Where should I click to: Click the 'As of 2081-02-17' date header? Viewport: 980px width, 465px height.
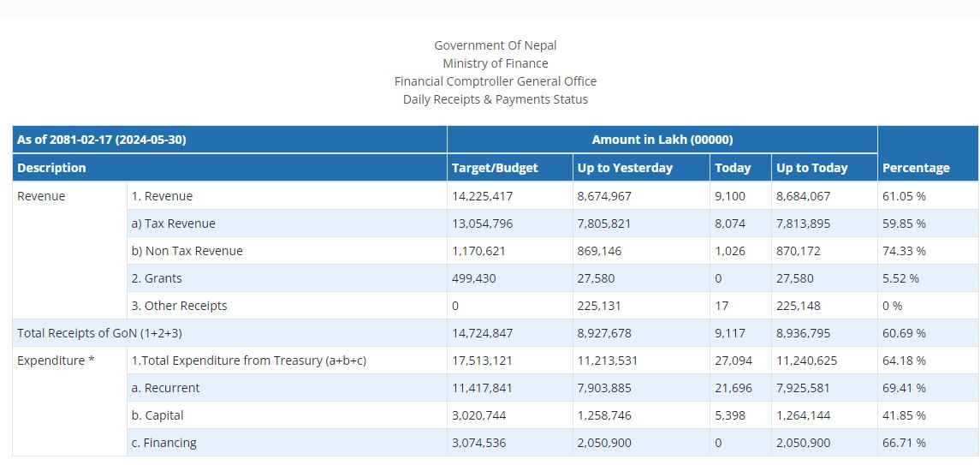click(x=102, y=140)
